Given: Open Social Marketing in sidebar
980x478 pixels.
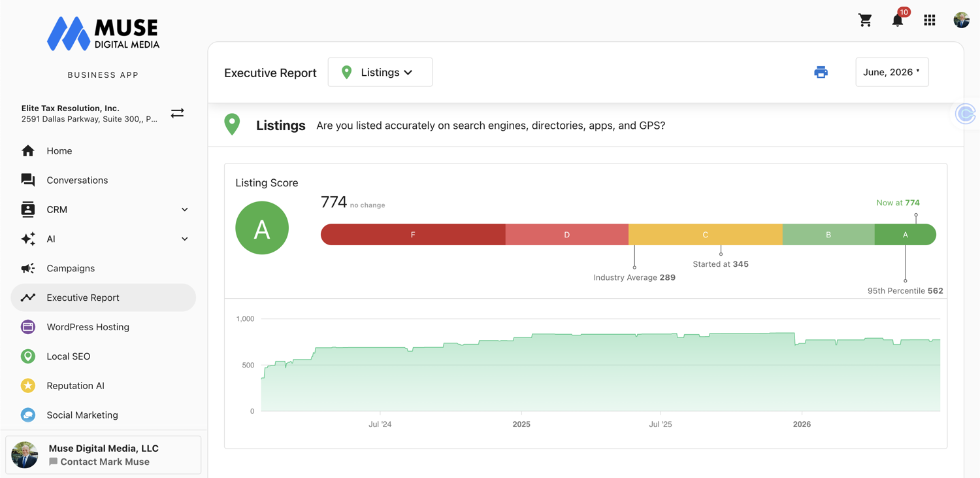Looking at the screenshot, I should 103,415.
